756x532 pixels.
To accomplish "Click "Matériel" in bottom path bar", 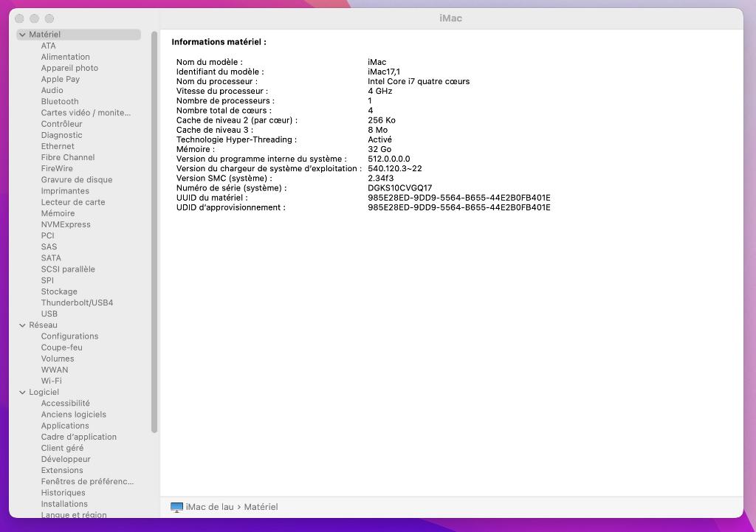I will pyautogui.click(x=261, y=507).
